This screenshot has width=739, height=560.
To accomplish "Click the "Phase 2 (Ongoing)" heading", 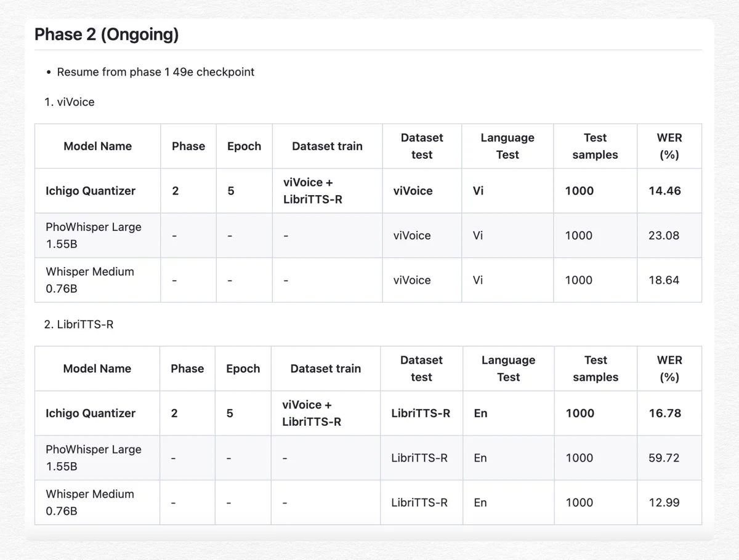I will 107,34.
